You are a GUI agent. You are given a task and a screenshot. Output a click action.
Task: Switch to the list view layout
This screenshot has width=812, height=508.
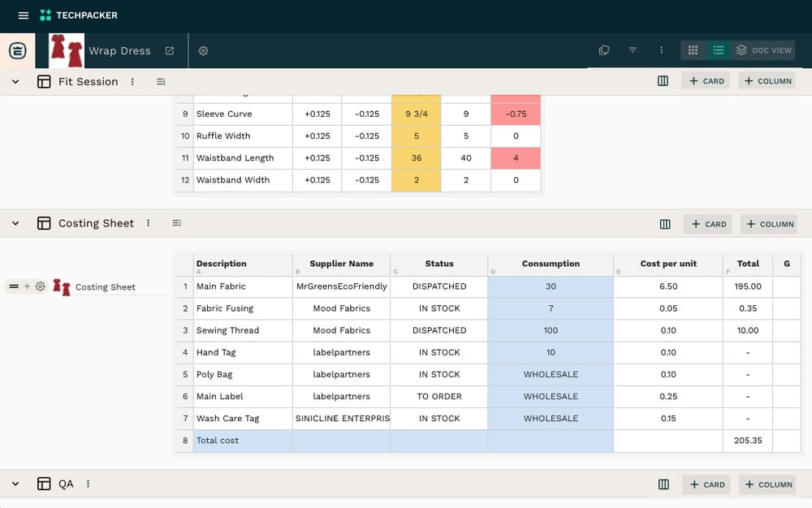point(719,50)
